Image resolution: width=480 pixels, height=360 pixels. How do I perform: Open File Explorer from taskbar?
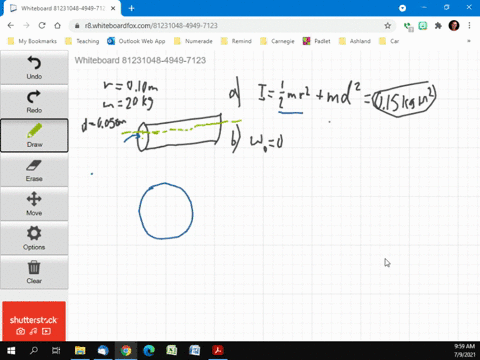coord(80,351)
